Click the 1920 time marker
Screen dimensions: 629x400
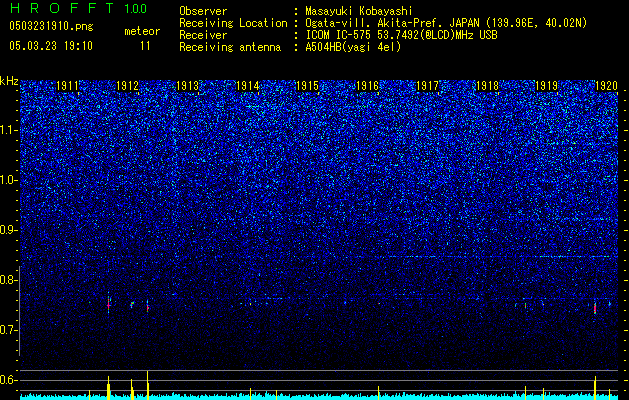[606, 85]
